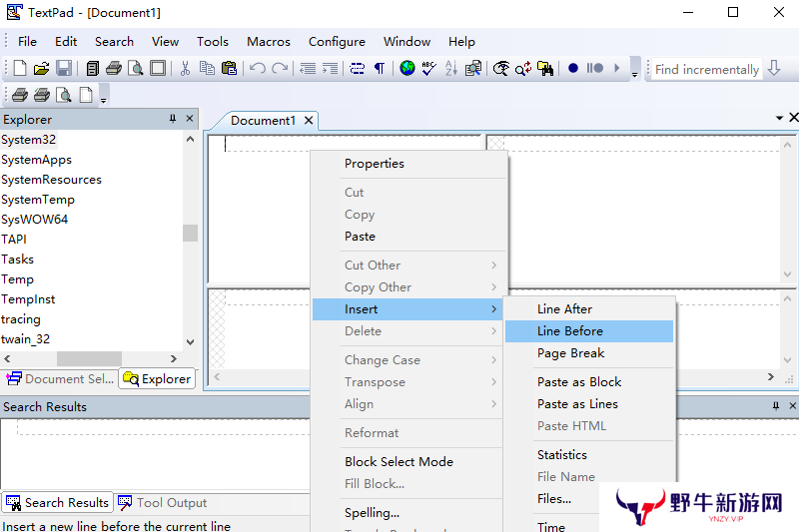Screen dimensions: 799x532
Task: Expand the Copy Other submenu arrow
Action: (x=493, y=287)
